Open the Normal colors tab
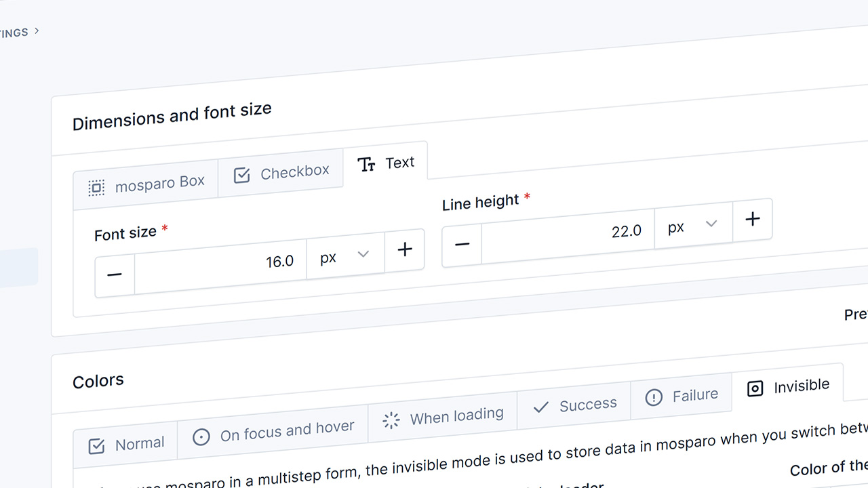 click(x=125, y=445)
